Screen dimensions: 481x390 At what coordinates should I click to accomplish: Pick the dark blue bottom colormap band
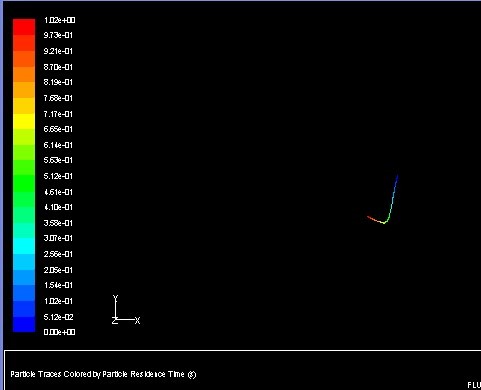coord(24,324)
